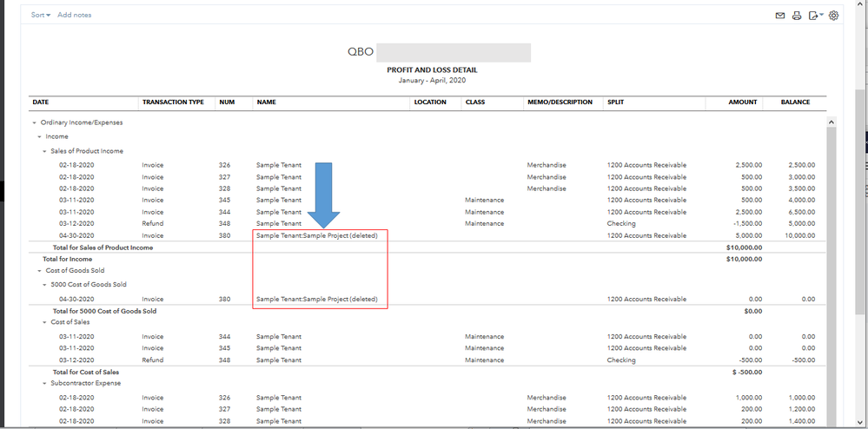Image resolution: width=868 pixels, height=429 pixels.
Task: Select Sample Tenant:Sample Project (deleted) in Sales row
Action: tap(316, 235)
